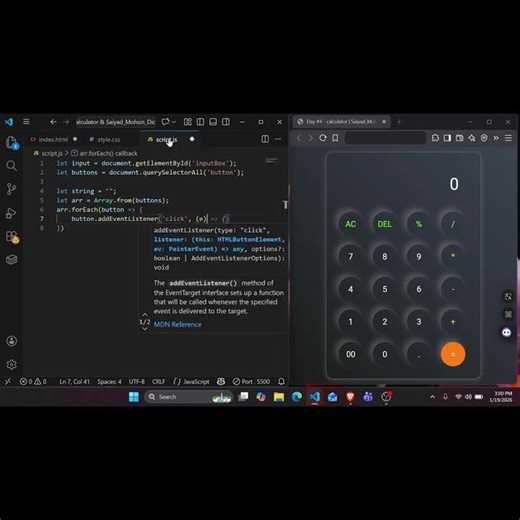Viewport: 520px width, 520px height.
Task: Show previous signature in parameter hint
Action: pyautogui.click(x=145, y=314)
